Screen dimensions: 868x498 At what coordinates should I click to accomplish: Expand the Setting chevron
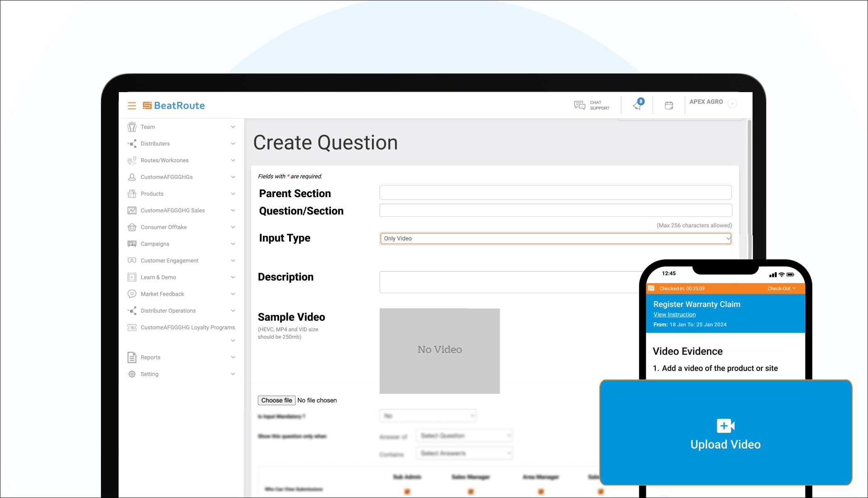233,374
